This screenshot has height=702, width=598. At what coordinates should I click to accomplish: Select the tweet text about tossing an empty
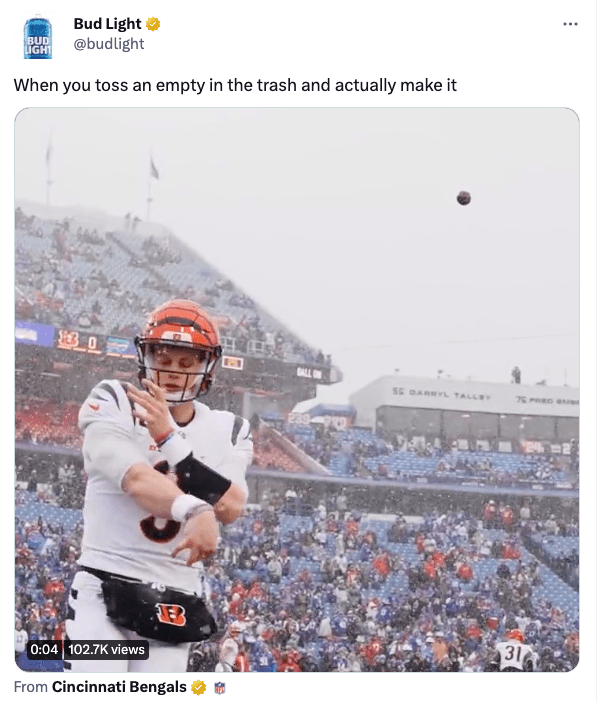pyautogui.click(x=235, y=85)
